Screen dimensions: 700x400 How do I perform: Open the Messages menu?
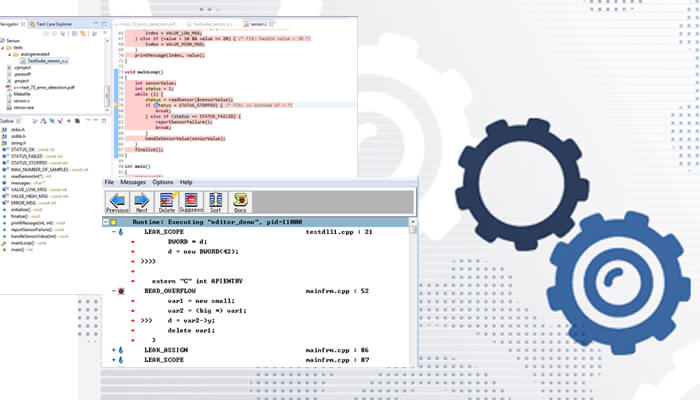pyautogui.click(x=132, y=182)
